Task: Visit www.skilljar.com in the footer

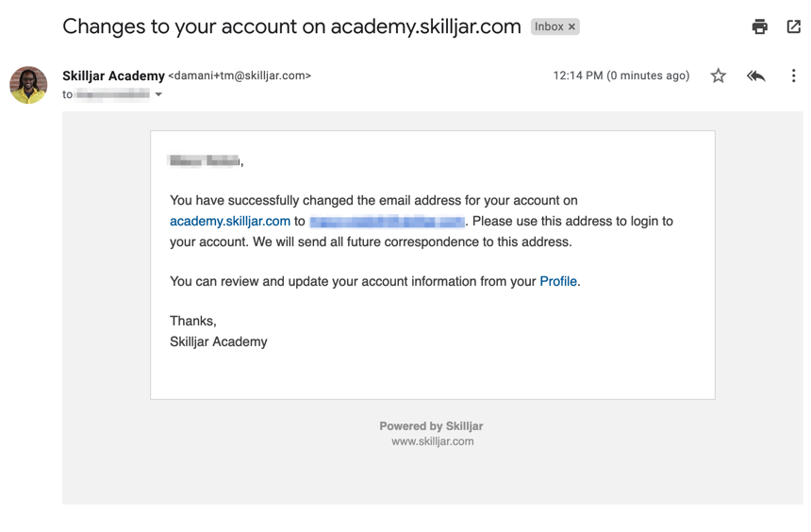Action: click(433, 441)
